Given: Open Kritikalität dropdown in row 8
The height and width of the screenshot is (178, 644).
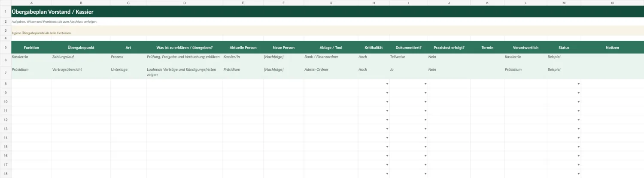Looking at the screenshot, I should 387,84.
